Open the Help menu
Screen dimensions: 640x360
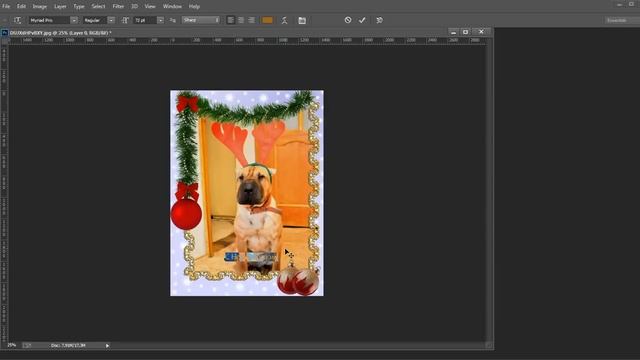click(x=194, y=7)
